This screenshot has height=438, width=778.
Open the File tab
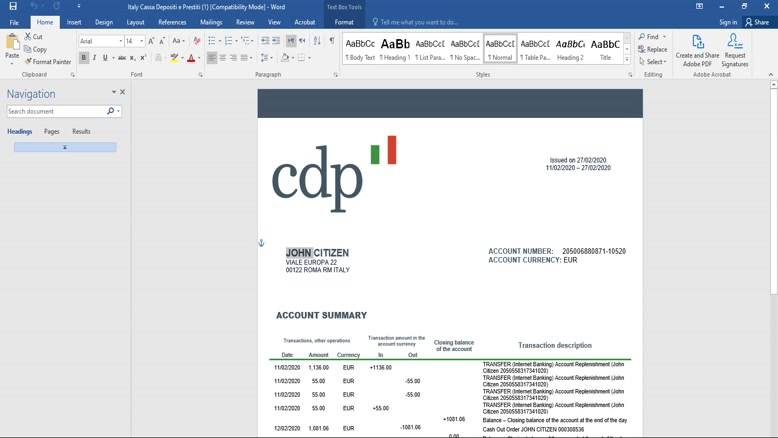coord(14,22)
